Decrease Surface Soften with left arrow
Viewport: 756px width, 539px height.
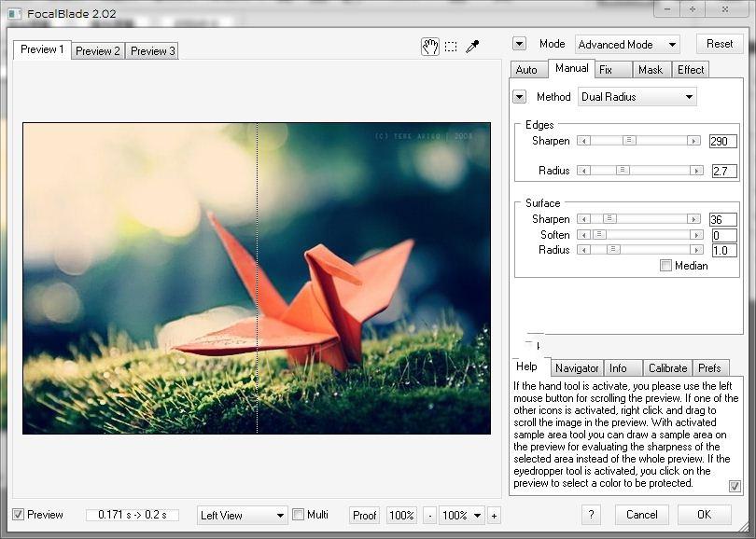[x=584, y=235]
